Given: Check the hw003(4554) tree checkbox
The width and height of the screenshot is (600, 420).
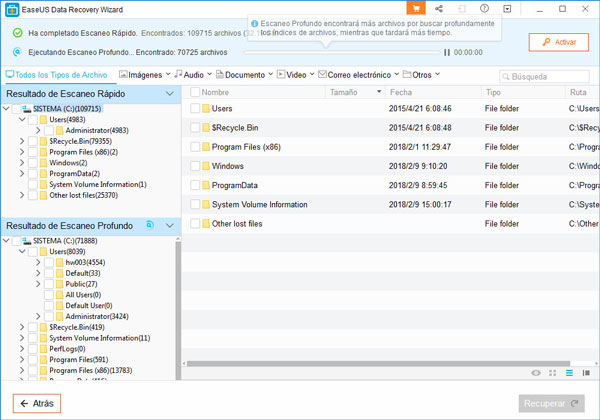Looking at the screenshot, I should [x=49, y=262].
